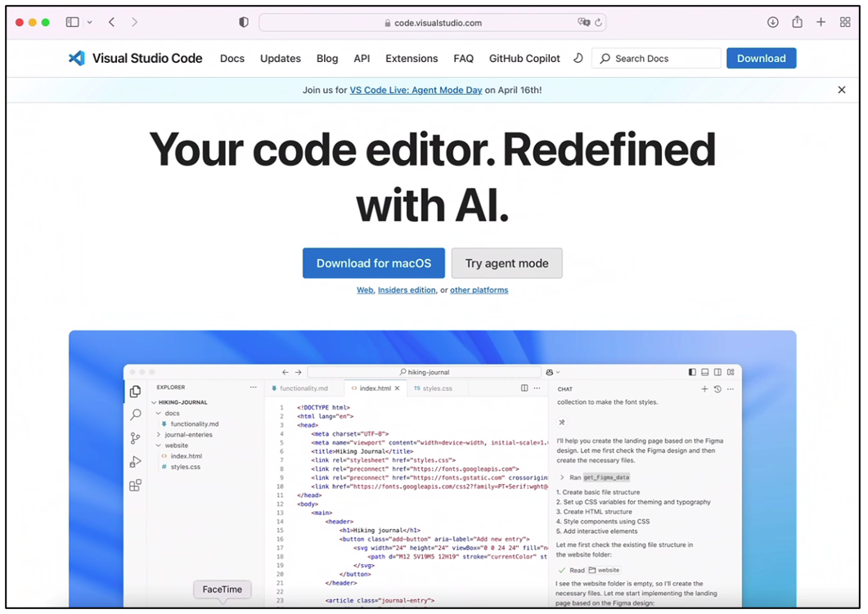Click the editor navigate back arrow
The height and width of the screenshot is (614, 868).
[285, 372]
